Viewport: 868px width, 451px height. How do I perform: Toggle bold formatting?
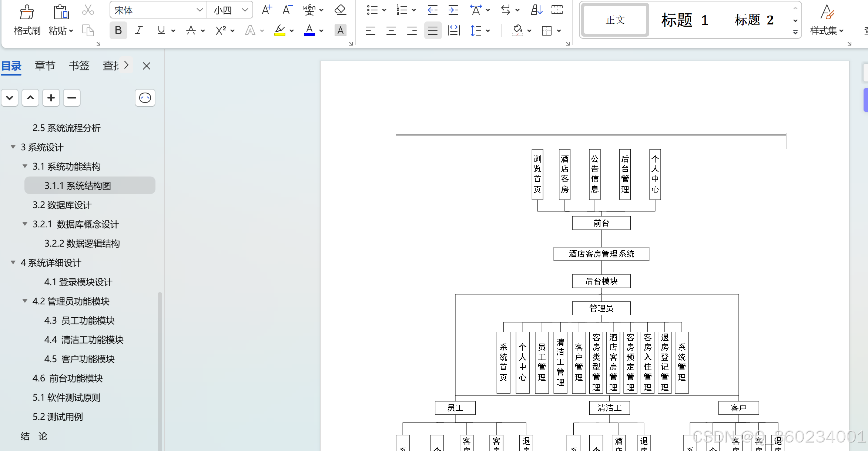point(118,30)
